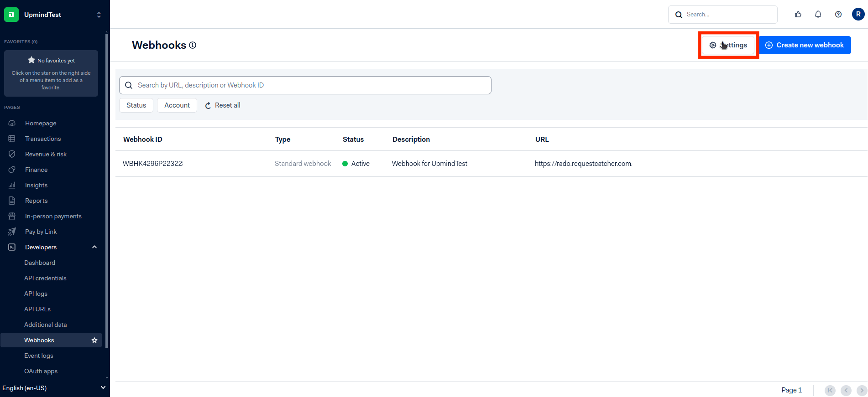Click the Insights bar chart icon
Image resolution: width=868 pixels, height=397 pixels.
[12, 185]
